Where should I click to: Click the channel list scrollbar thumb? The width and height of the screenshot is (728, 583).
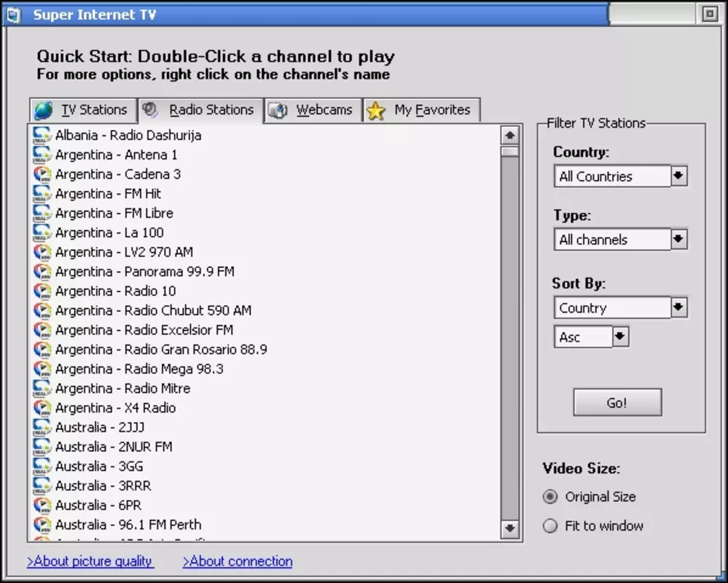click(x=510, y=152)
